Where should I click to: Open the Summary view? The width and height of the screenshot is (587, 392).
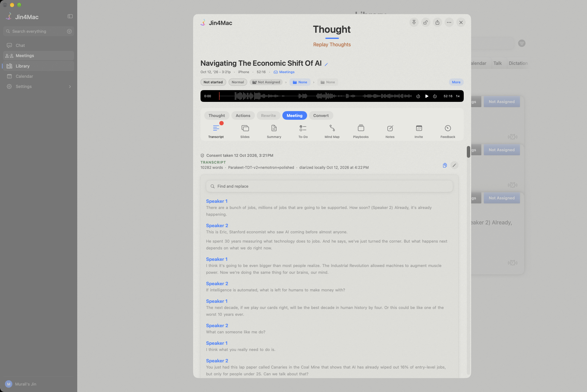(274, 131)
